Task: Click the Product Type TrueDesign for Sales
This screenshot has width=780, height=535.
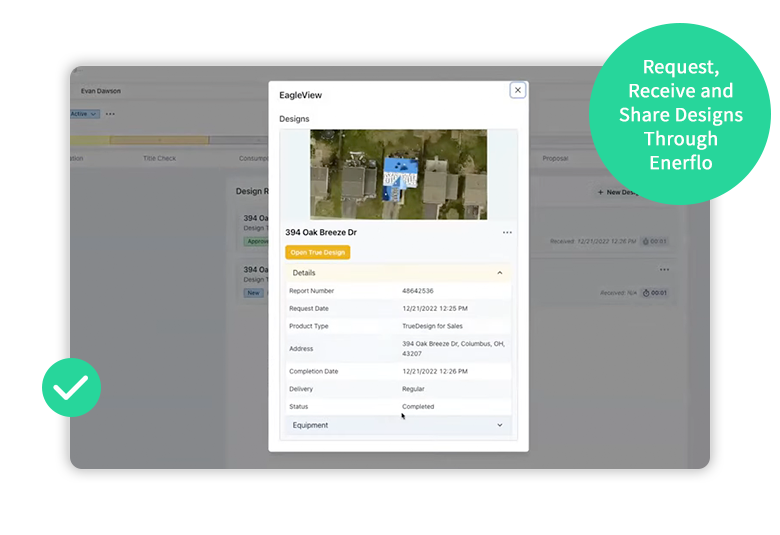Action: [432, 326]
